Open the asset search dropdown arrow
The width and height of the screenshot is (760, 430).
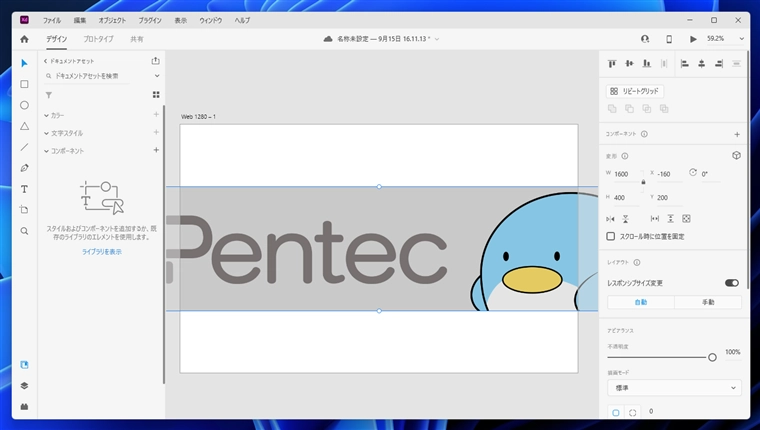point(157,76)
